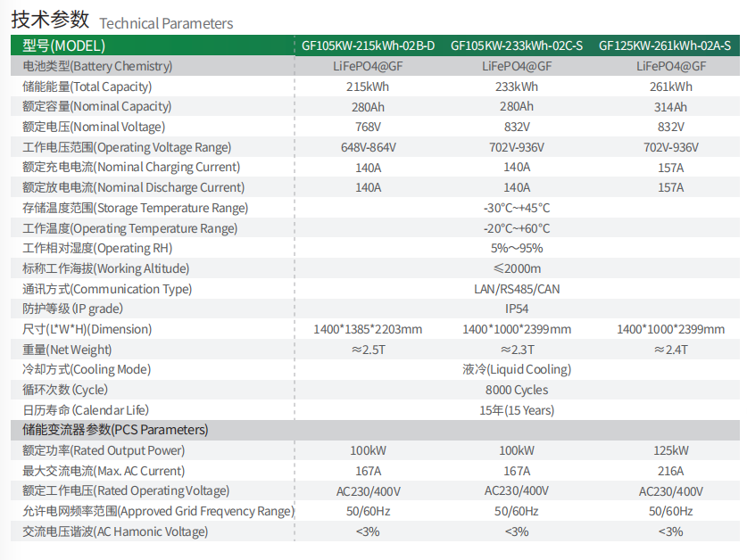Screen dimensions: 747x560
Task: Click the 216A max AC current value
Action: (670, 471)
